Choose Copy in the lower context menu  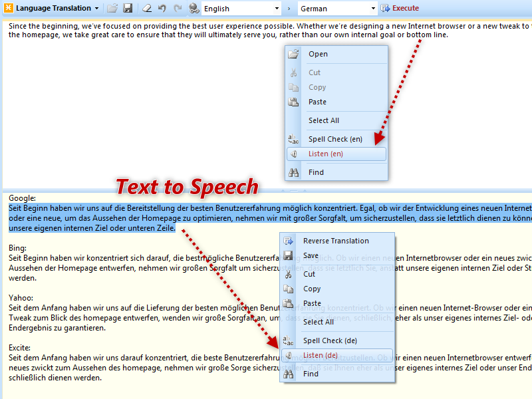coord(337,289)
